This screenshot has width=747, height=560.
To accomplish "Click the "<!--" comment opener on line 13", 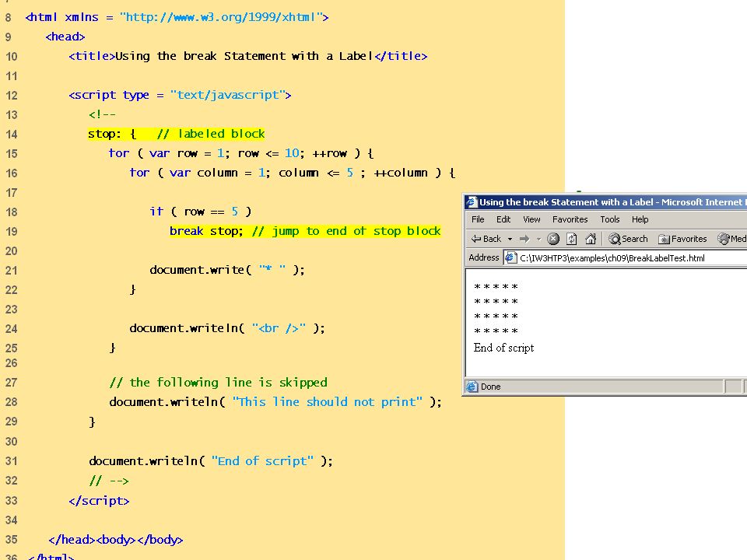I will pyautogui.click(x=102, y=114).
